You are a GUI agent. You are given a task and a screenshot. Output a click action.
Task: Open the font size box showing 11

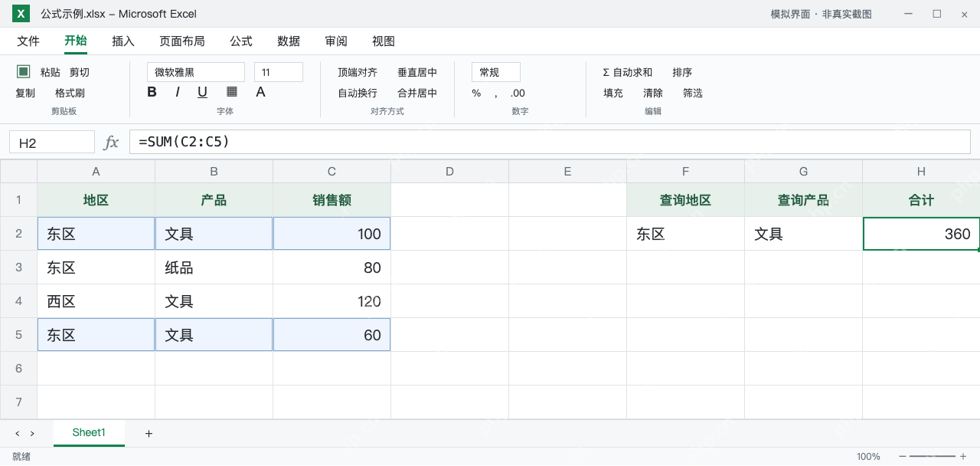[x=279, y=72]
